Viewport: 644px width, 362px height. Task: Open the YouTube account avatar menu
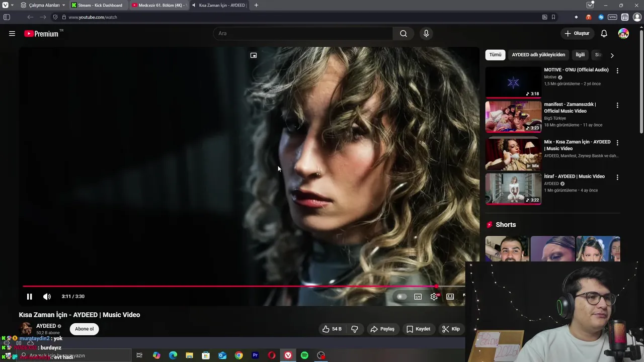(x=623, y=34)
